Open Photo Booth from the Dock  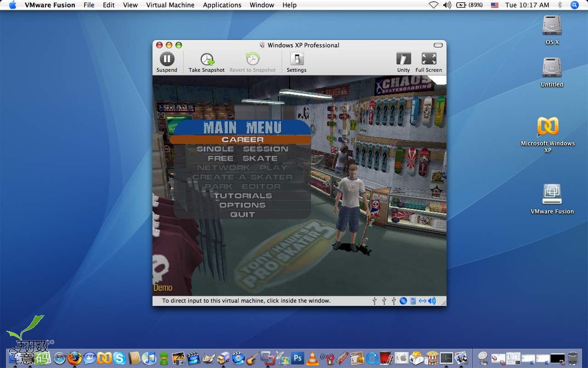click(387, 358)
